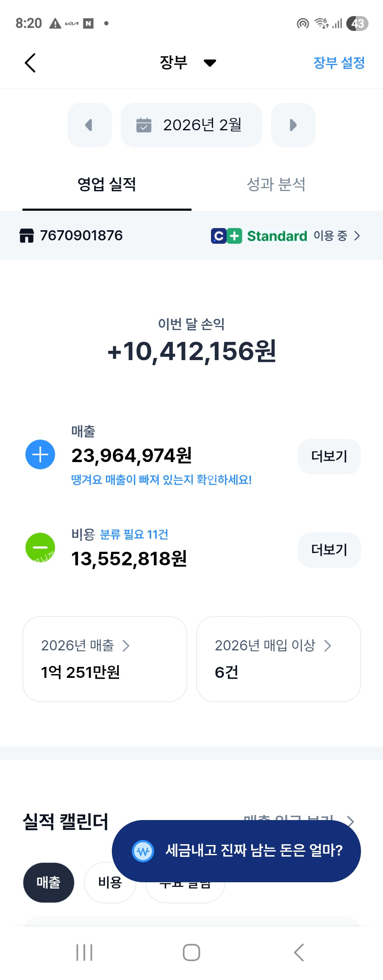
Task: Switch to the 성과 분석 tab
Action: [276, 184]
